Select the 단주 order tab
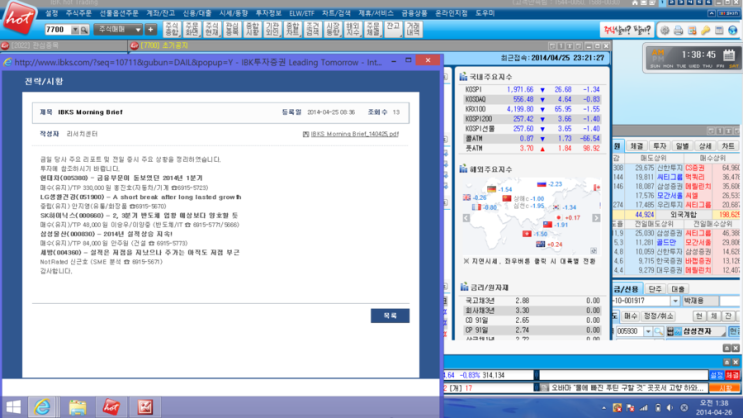The width and height of the screenshot is (743, 418). coord(655,289)
